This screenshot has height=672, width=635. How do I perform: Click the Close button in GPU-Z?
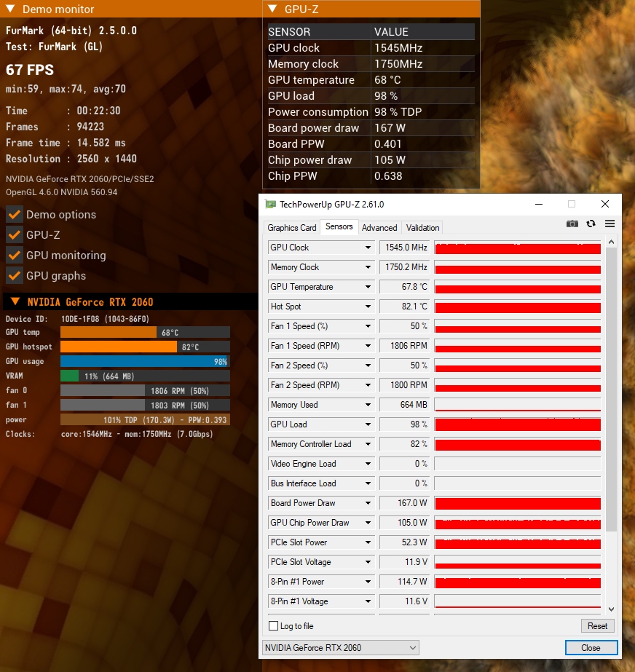tap(591, 647)
